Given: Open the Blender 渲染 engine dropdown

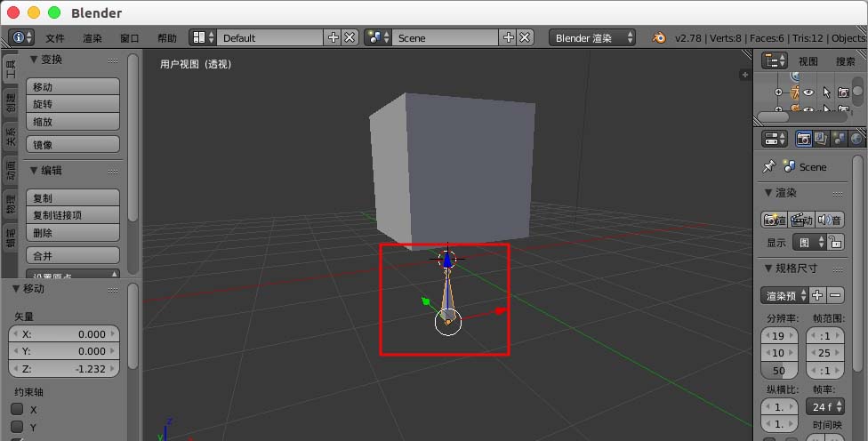Looking at the screenshot, I should click(592, 37).
